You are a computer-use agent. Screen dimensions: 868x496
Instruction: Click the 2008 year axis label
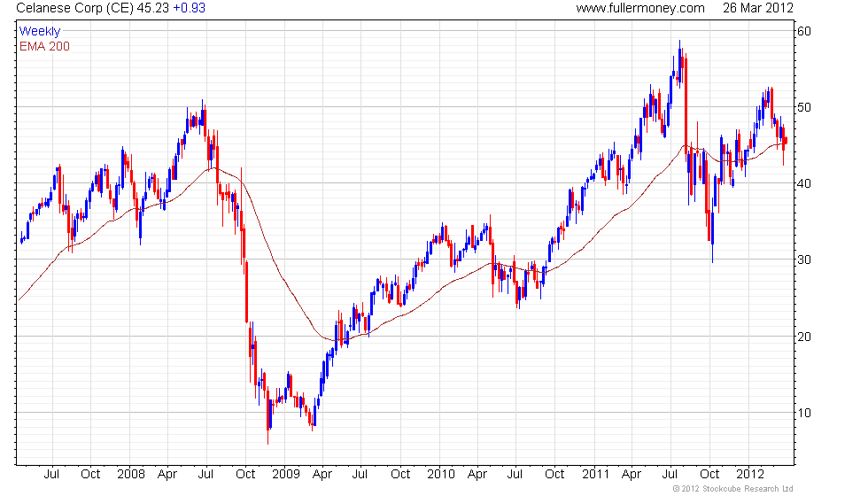131,475
